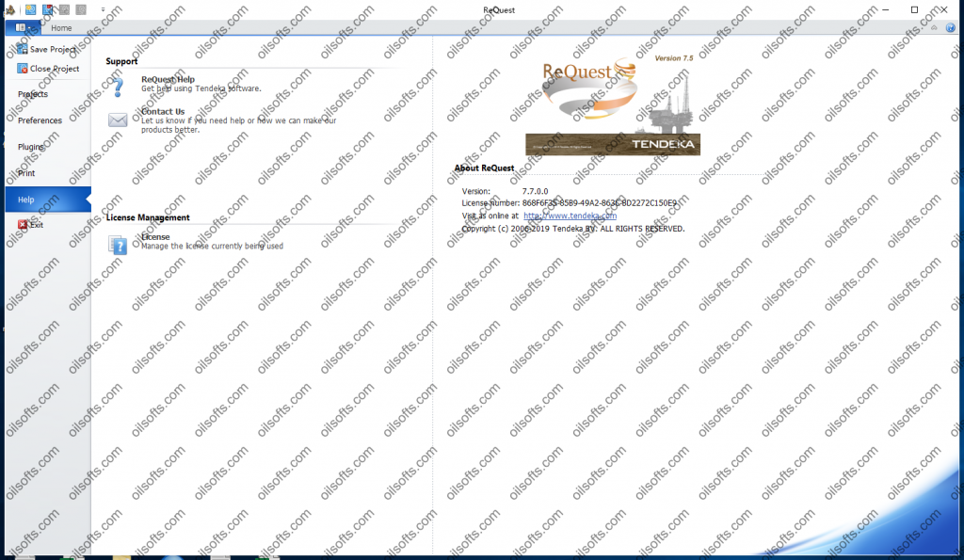964x560 pixels.
Task: Open the quick-access toolbar customize dropdown
Action: click(x=103, y=9)
